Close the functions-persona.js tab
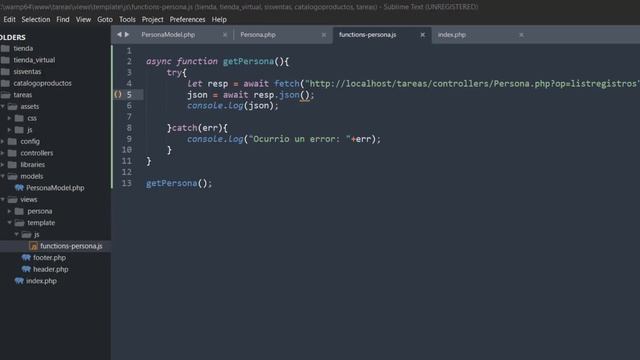The image size is (640, 360). 422,35
